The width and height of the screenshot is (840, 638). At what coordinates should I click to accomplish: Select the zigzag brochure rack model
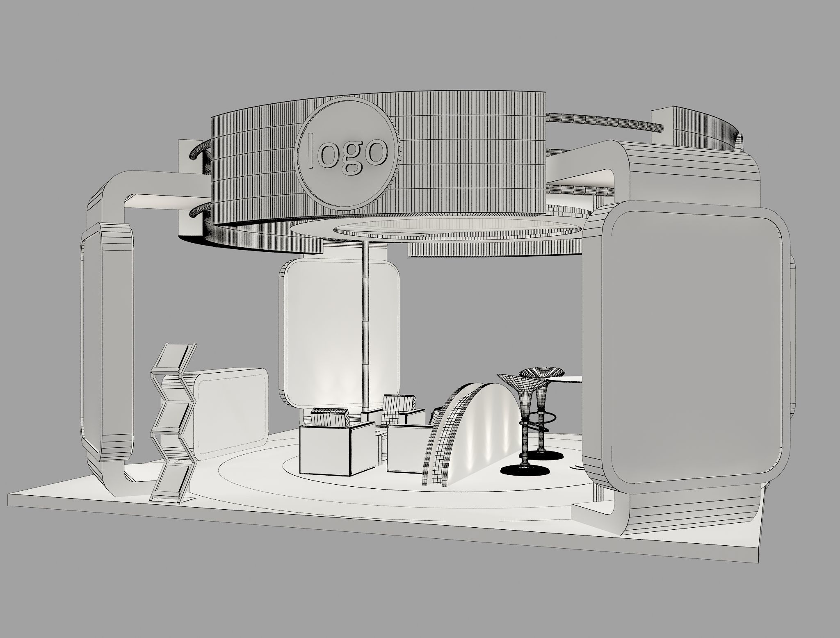tap(173, 423)
